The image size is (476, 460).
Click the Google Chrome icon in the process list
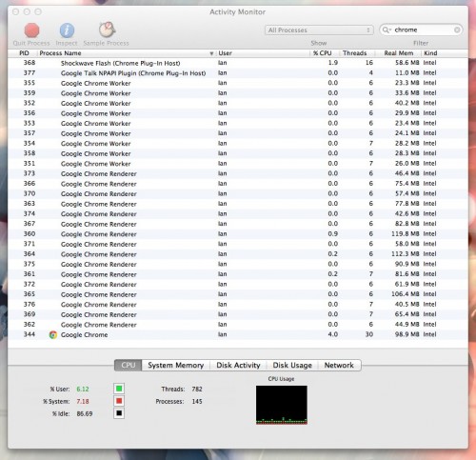coord(53,334)
